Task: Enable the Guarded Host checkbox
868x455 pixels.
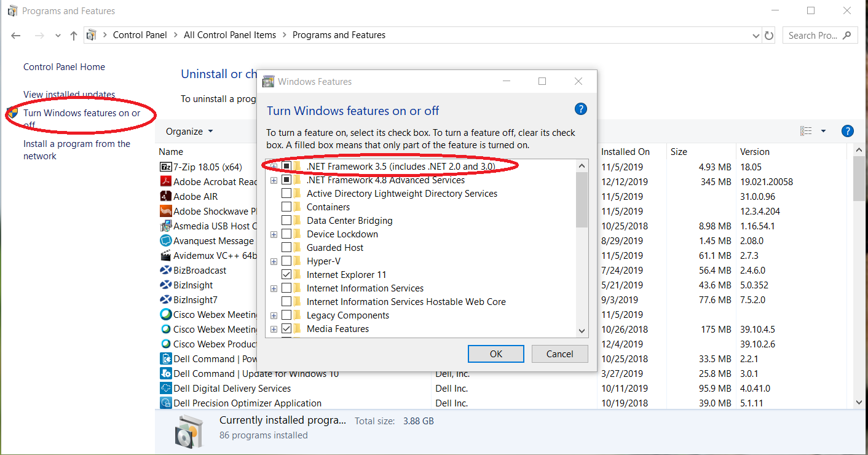Action: (286, 248)
